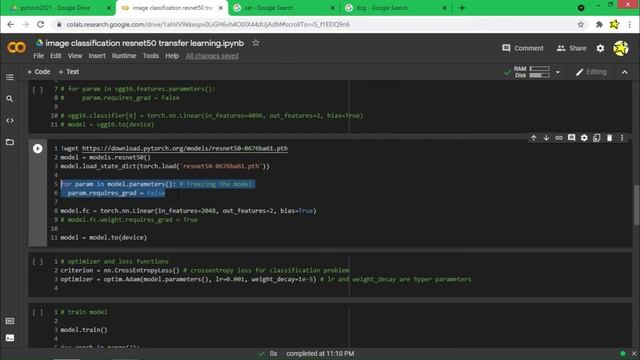Run the resnet50 model code cell
The width and height of the screenshot is (640, 360).
coord(38,149)
